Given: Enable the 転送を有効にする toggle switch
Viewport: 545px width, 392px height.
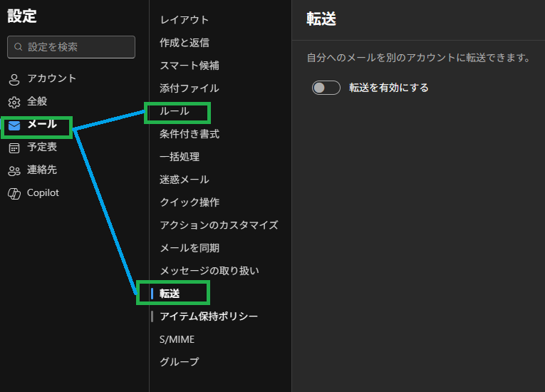Looking at the screenshot, I should click(x=326, y=88).
